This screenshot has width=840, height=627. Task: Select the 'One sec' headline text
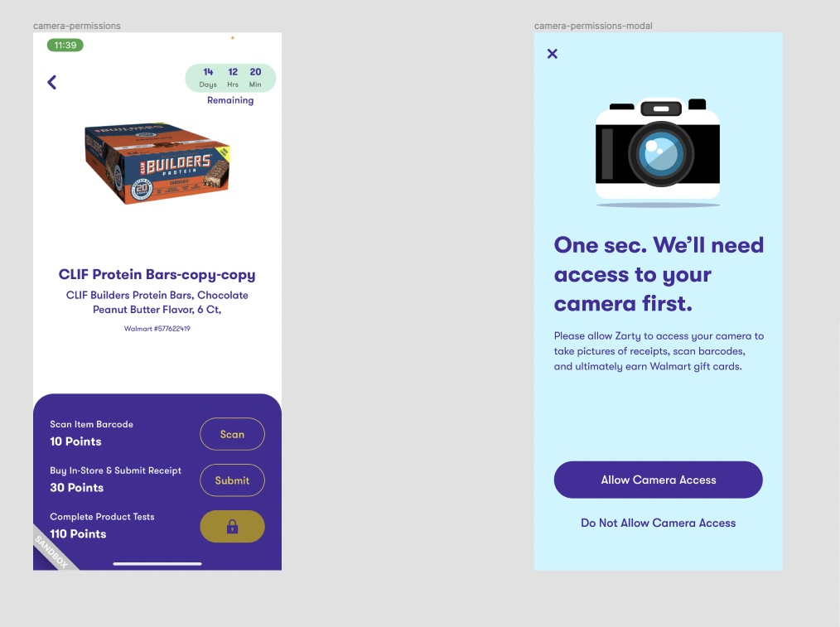coord(659,274)
